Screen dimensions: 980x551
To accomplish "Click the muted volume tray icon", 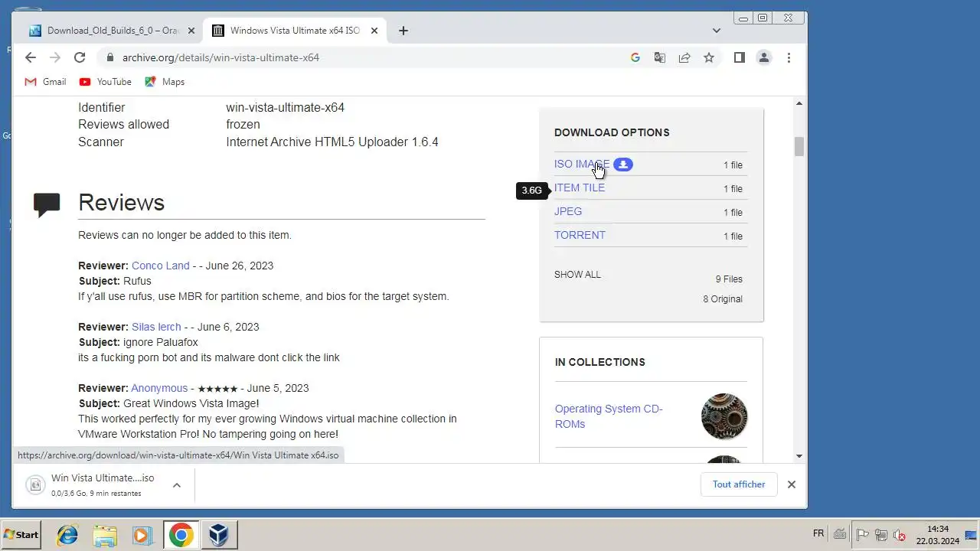I will [x=900, y=534].
